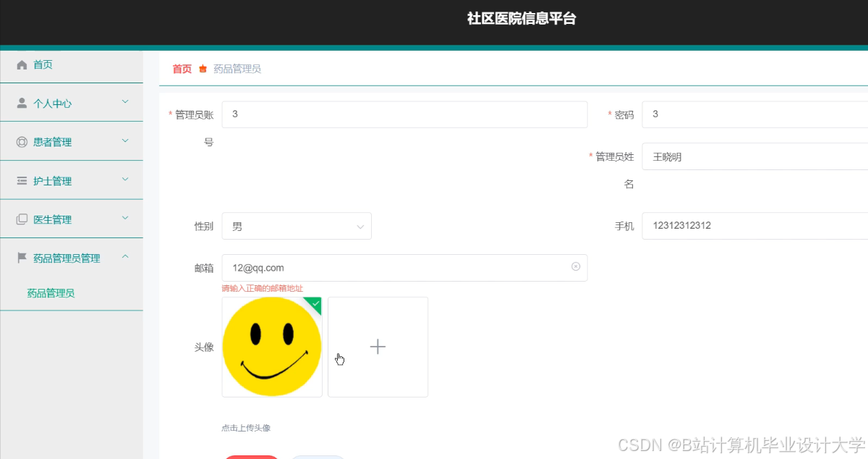Screen dimensions: 868x459
Task: Open the 个人中心 sidebar menu
Action: (x=72, y=104)
